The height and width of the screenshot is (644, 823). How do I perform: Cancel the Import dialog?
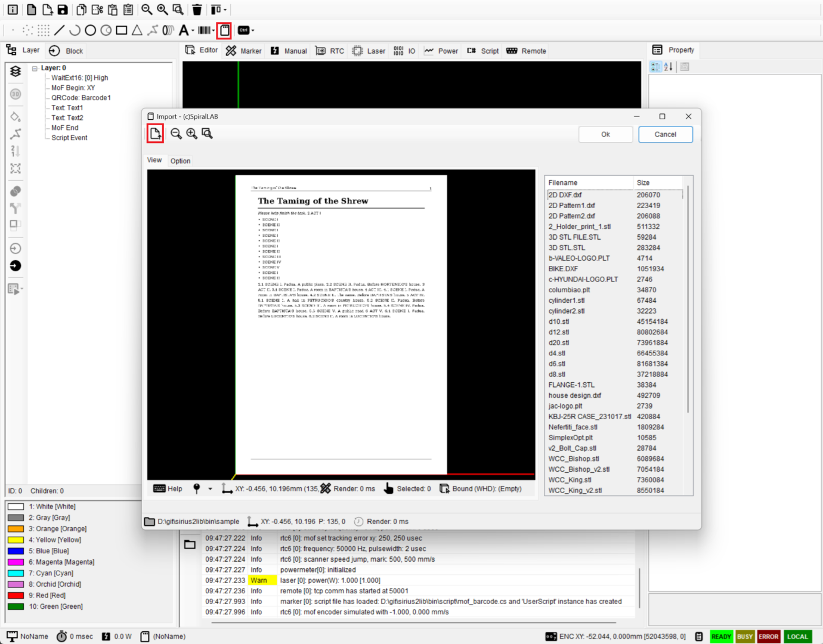point(666,134)
